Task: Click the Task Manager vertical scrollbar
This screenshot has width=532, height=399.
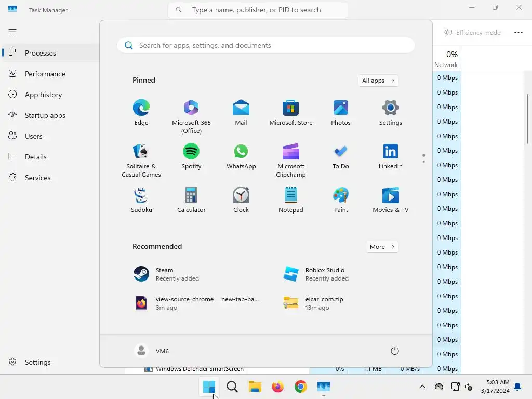Action: [x=528, y=119]
